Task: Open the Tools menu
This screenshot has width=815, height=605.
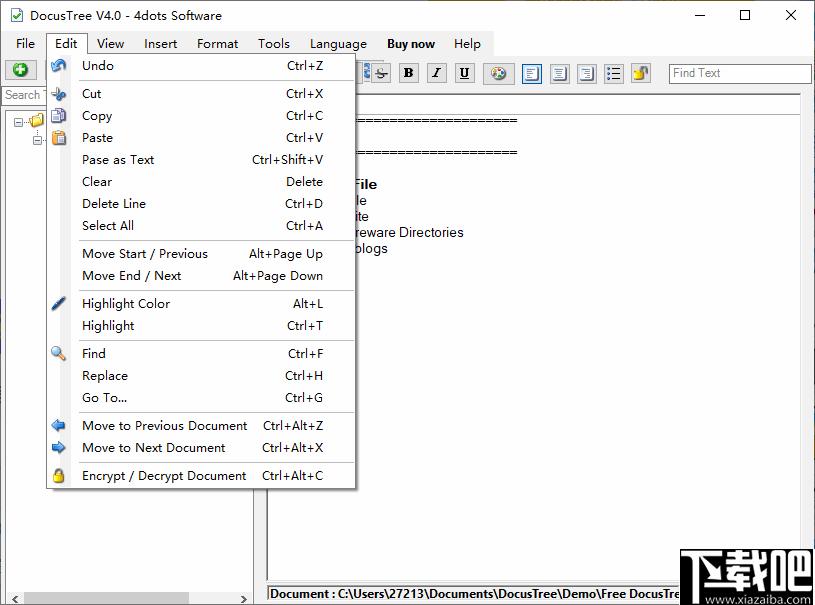Action: coord(273,44)
